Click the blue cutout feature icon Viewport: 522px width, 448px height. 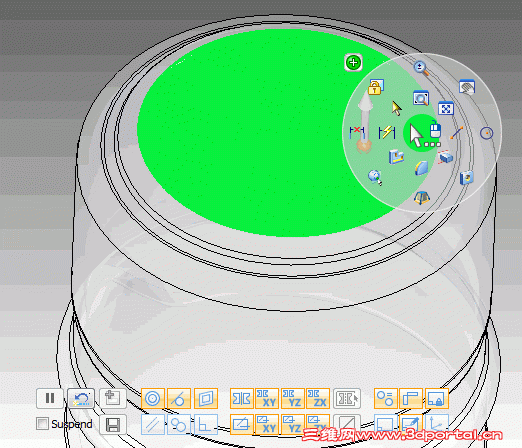pyautogui.click(x=396, y=157)
